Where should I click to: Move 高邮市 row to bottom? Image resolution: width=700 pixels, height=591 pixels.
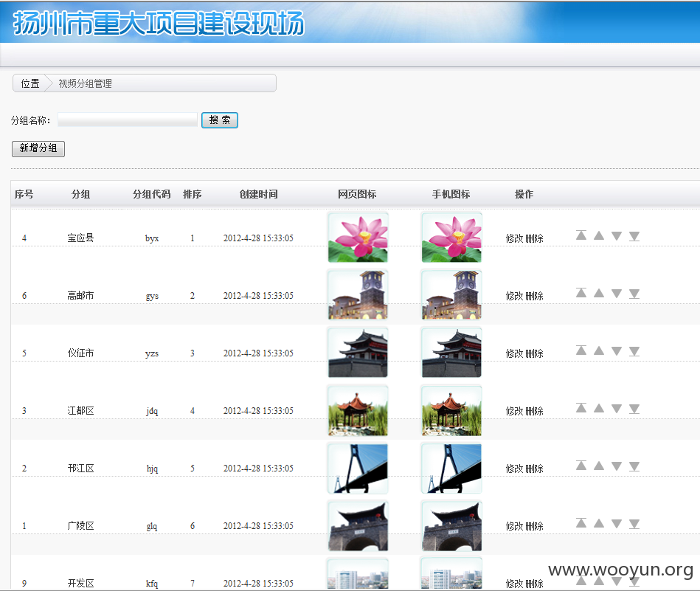click(x=634, y=293)
